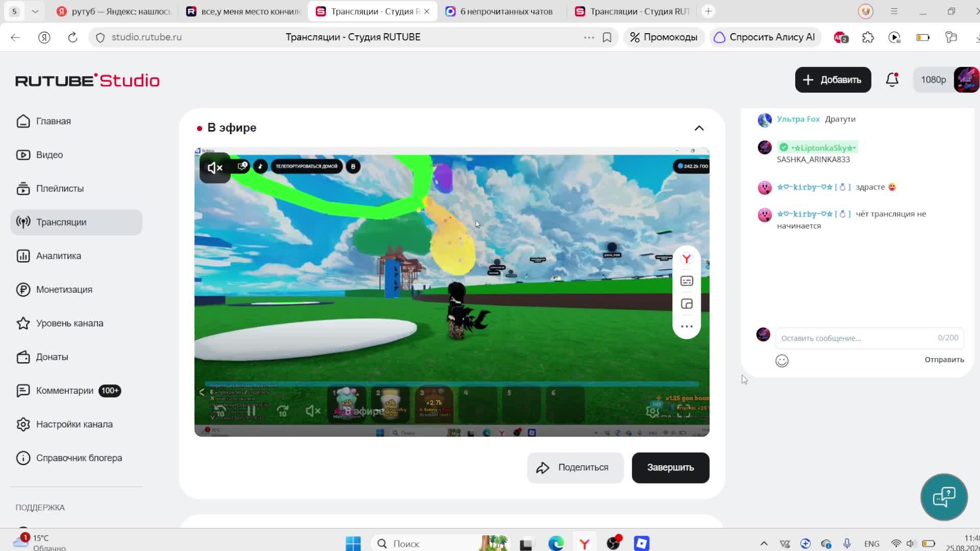Open Уровень канала in the sidebar
The width and height of the screenshot is (980, 551).
click(60, 323)
